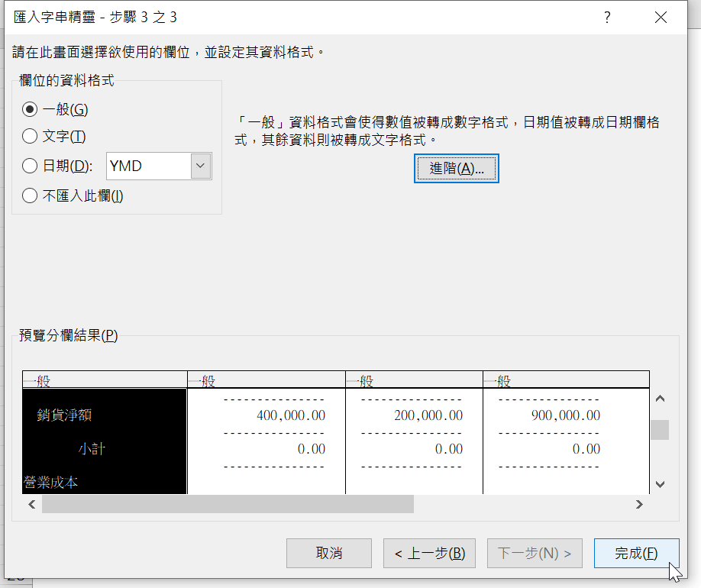Click the help question mark icon

pos(607,18)
